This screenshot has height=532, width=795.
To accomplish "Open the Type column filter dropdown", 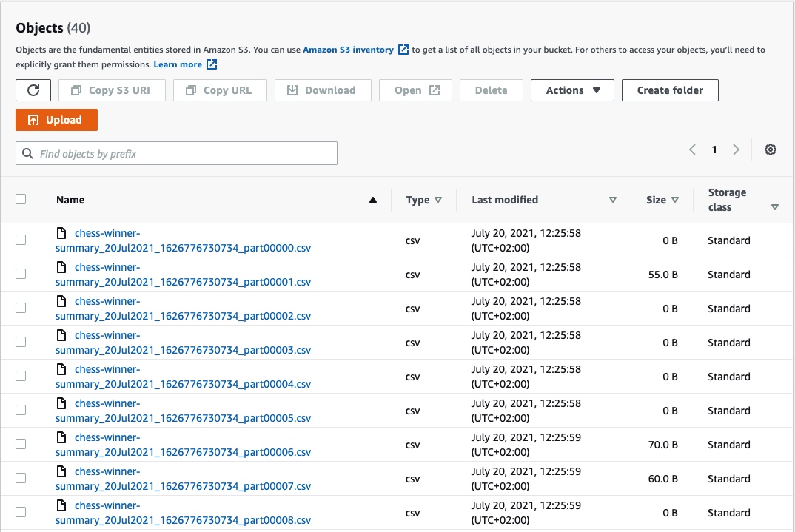I will 438,200.
